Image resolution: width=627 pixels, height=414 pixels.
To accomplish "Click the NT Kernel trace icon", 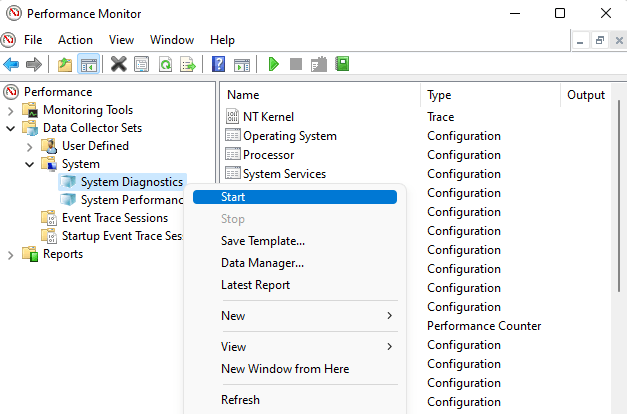I will 233,116.
